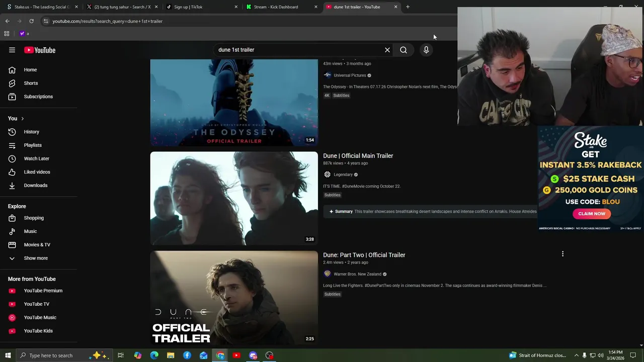Clear the search query with the X
The height and width of the screenshot is (362, 644).
click(x=387, y=50)
